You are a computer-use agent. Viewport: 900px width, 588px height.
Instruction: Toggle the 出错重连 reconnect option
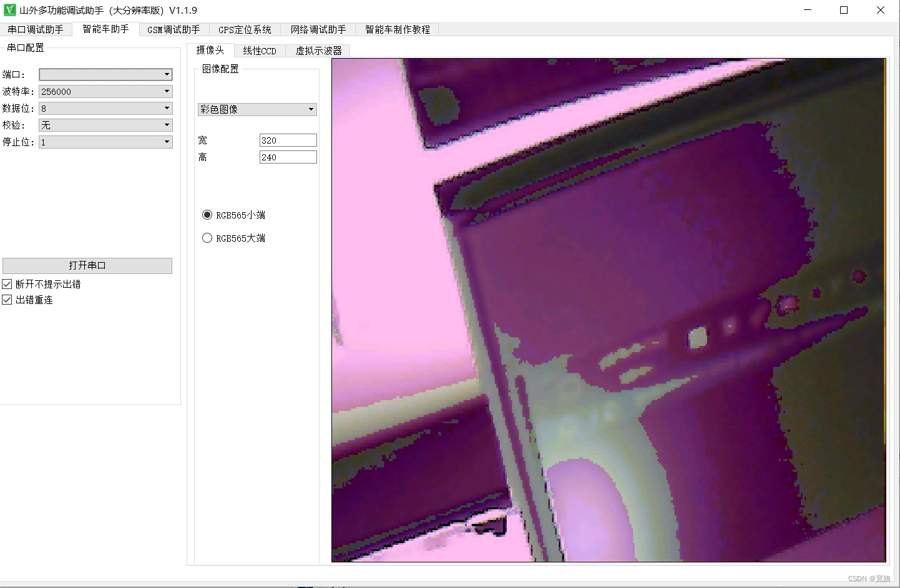pyautogui.click(x=7, y=300)
